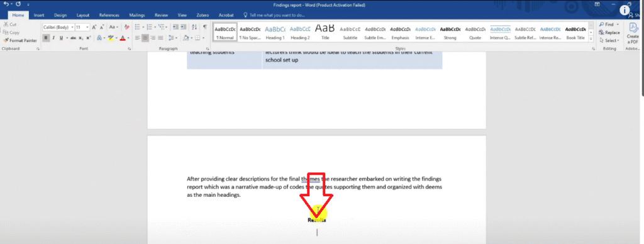Toggle Italic formatting
Viewport: 644px width, 244px height.
53,38
